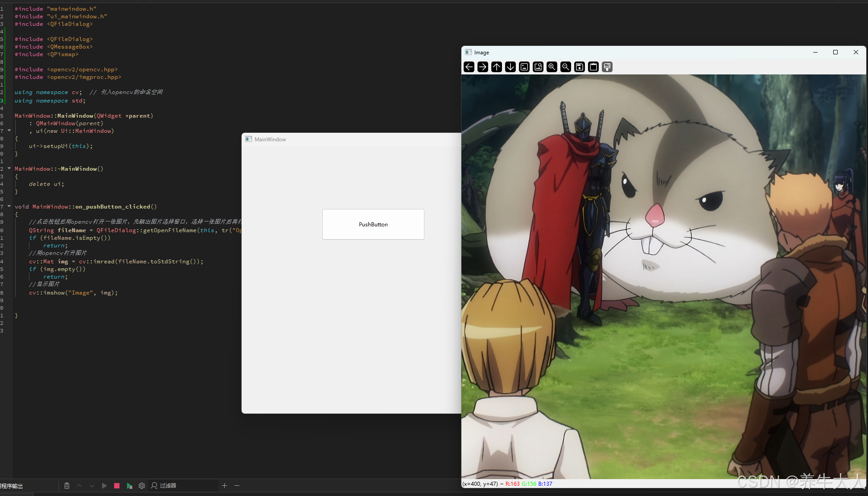Click 'cv::imshow("Image", img);' code line

(74, 293)
